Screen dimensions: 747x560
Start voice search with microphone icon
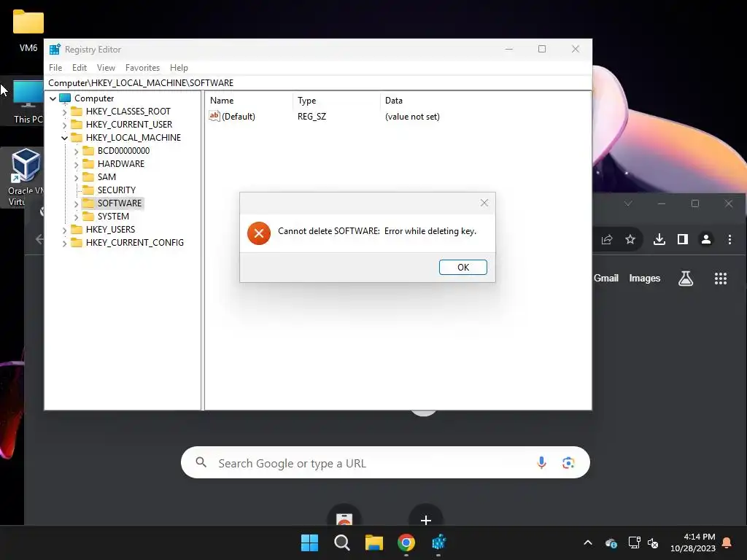[x=541, y=462]
